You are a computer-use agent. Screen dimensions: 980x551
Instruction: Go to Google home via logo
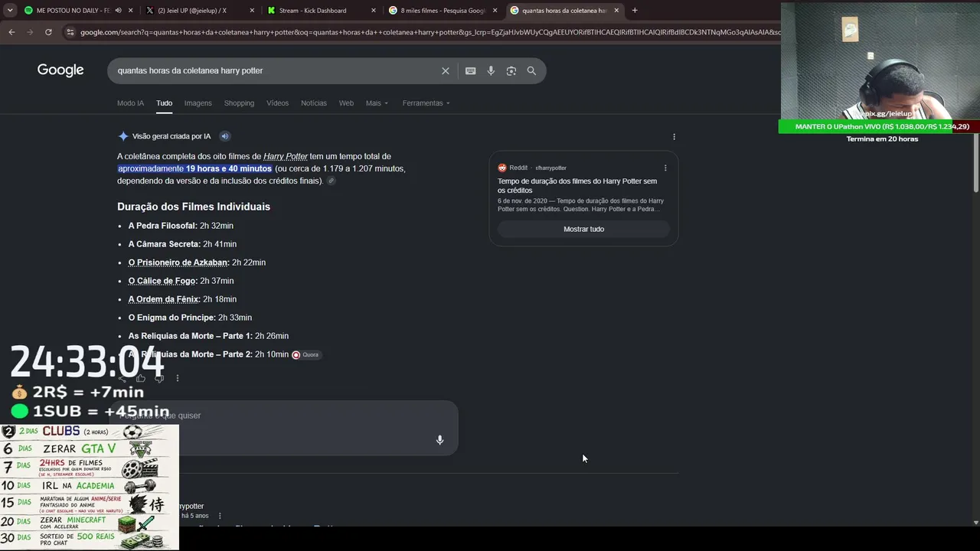60,70
